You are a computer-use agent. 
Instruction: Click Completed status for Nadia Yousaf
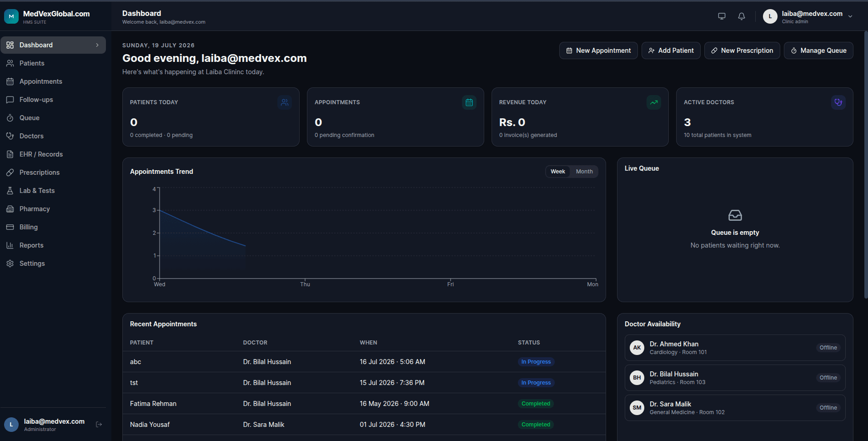(536, 425)
